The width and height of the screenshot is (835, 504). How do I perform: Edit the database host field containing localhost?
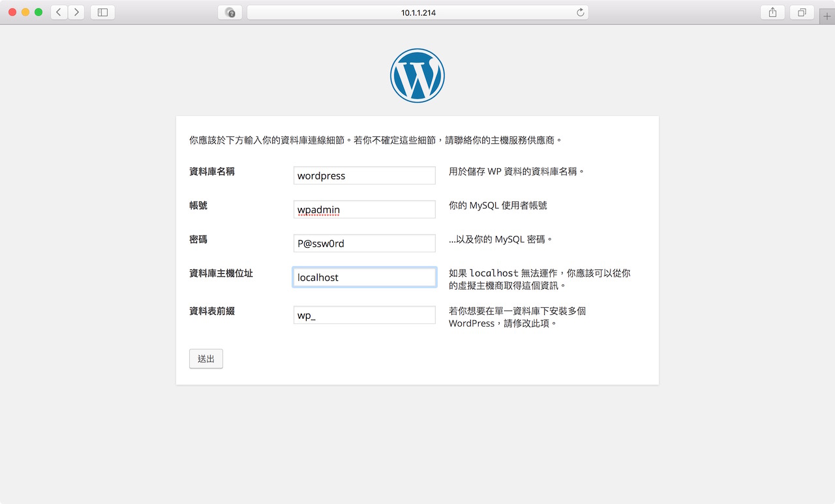pyautogui.click(x=365, y=277)
